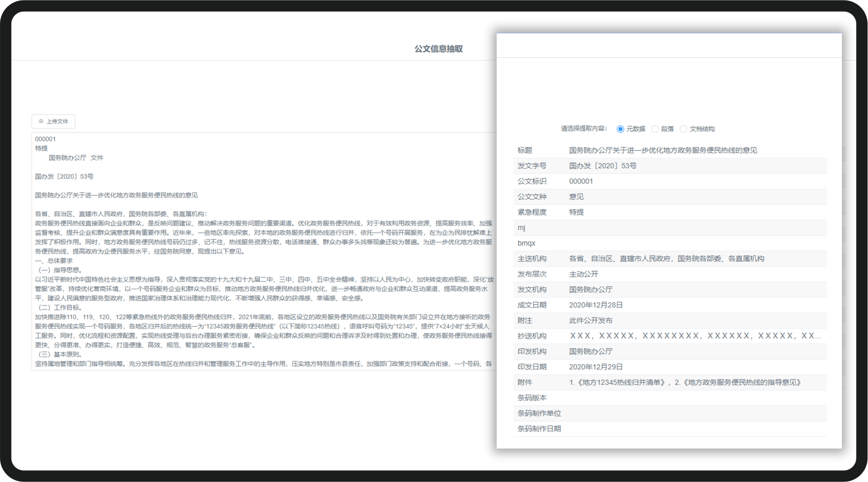Screen dimensions: 868x482
Task: Click the 2020年12月29日 印发日期 value
Action: point(596,367)
